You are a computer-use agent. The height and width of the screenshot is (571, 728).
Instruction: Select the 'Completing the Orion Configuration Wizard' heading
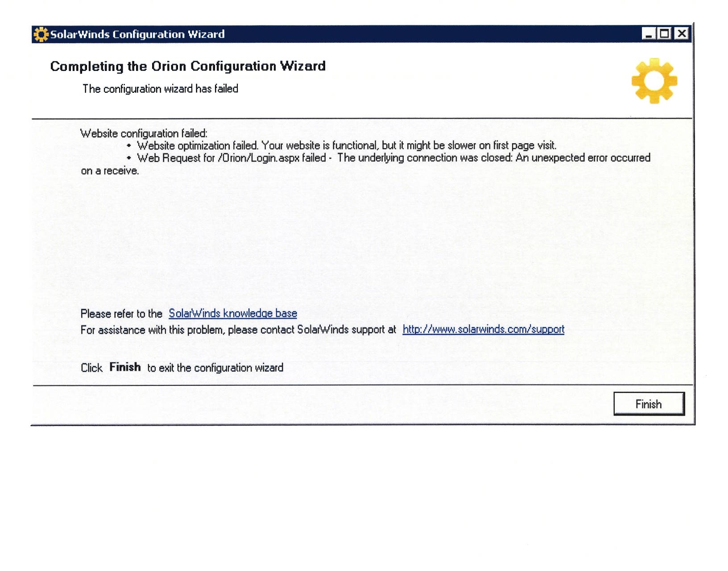coord(188,66)
